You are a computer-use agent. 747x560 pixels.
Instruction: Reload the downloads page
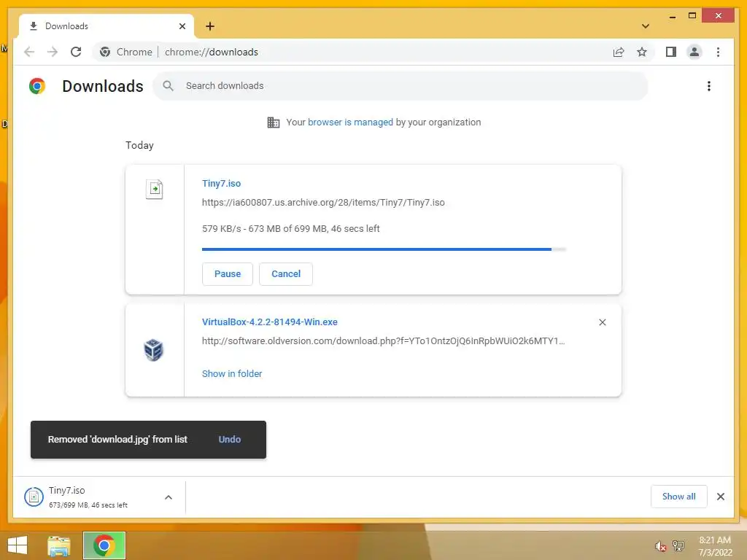[x=76, y=52]
